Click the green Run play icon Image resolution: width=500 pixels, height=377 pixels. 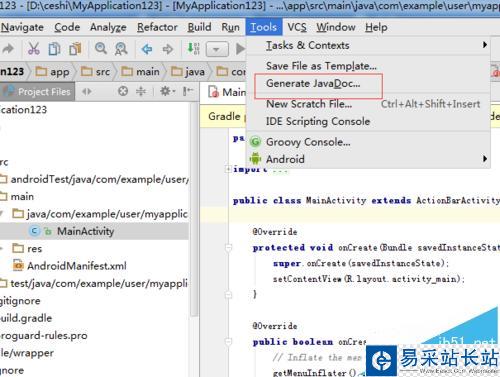click(240, 49)
